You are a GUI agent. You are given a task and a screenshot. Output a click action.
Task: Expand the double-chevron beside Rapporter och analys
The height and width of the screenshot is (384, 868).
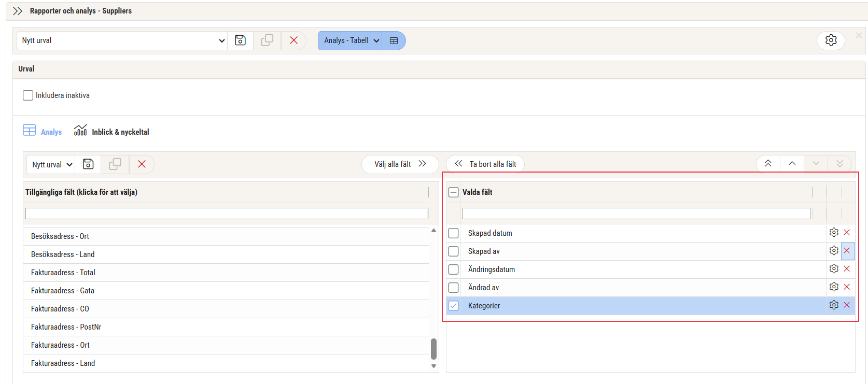(x=18, y=11)
